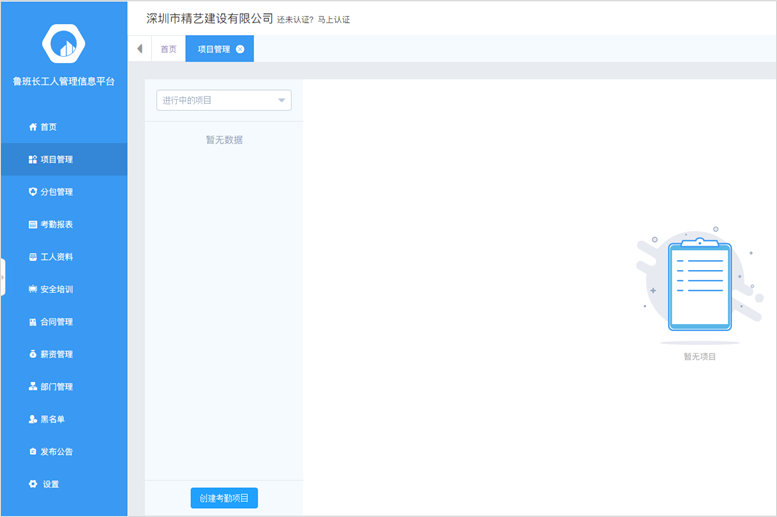
Task: Click the 考勤报表 sidebar icon
Action: point(33,225)
